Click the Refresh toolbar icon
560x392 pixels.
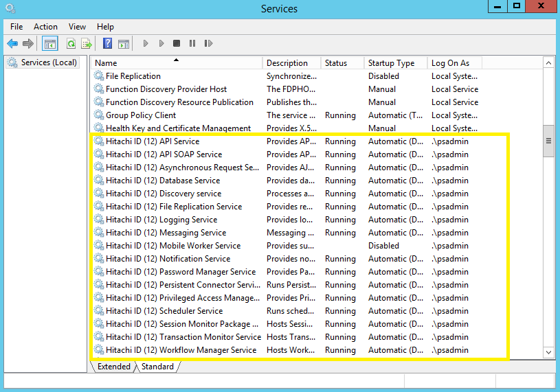pyautogui.click(x=71, y=43)
